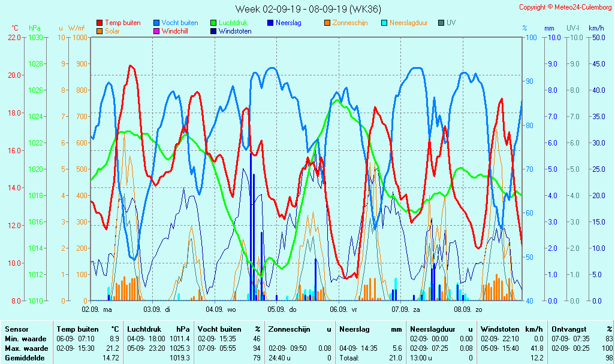
Task: Click the cyan Neerslagduur legend swatch
Action: [384, 23]
